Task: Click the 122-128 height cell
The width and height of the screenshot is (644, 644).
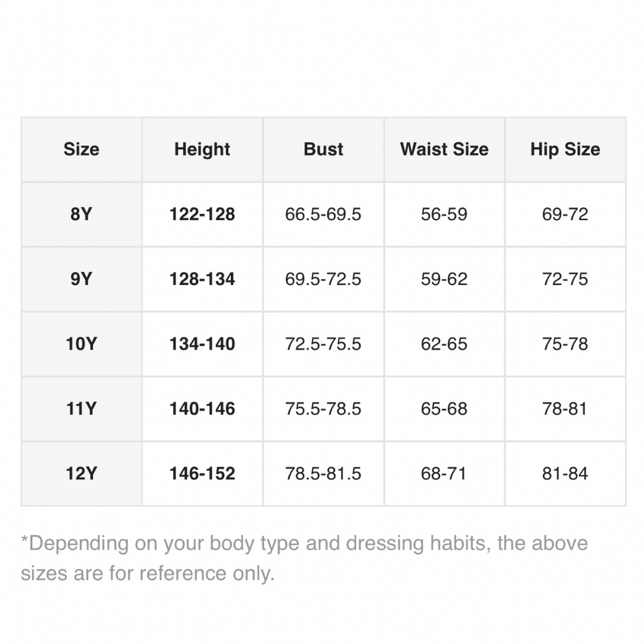Action: [202, 214]
